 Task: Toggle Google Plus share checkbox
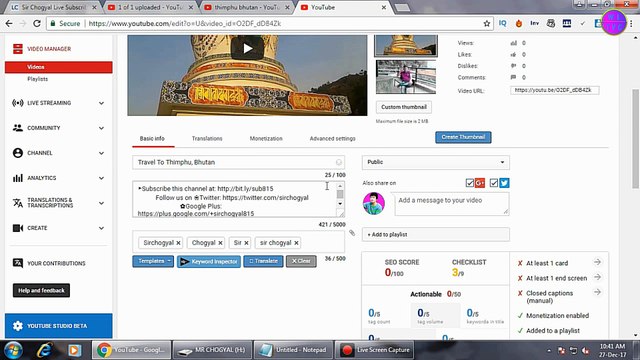click(x=469, y=183)
